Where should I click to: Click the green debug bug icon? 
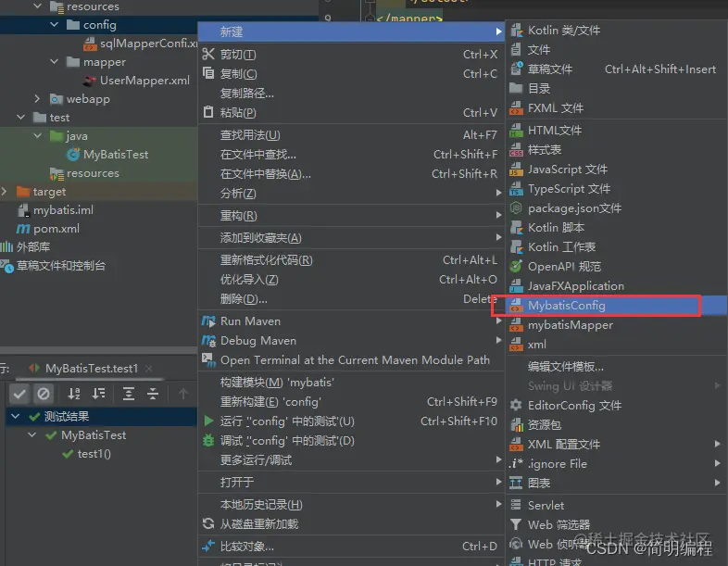click(208, 440)
